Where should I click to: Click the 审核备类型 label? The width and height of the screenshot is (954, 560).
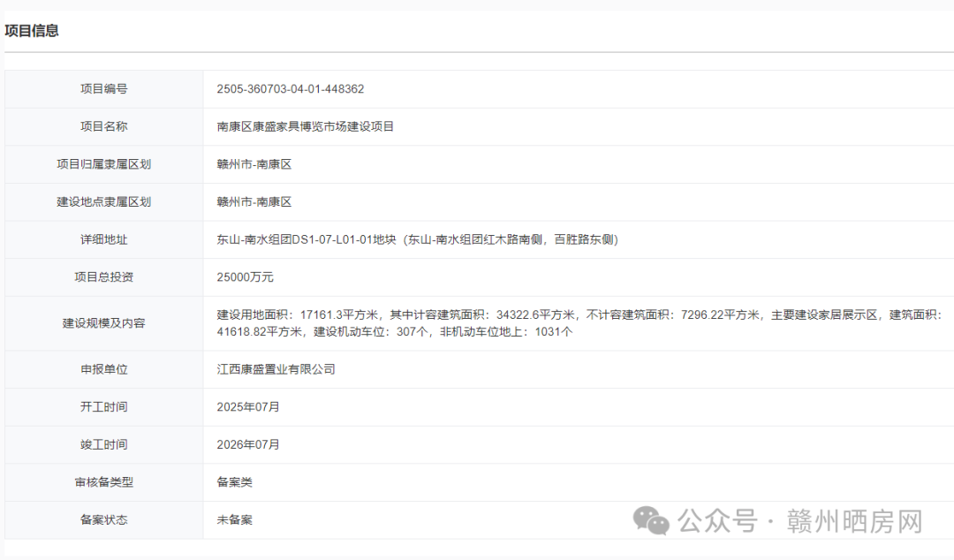pyautogui.click(x=104, y=482)
